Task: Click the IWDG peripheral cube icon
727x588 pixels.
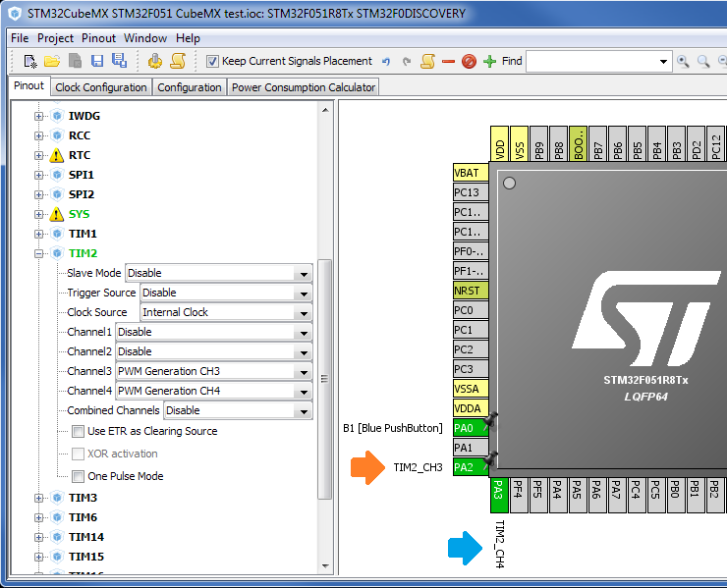Action: tap(57, 116)
